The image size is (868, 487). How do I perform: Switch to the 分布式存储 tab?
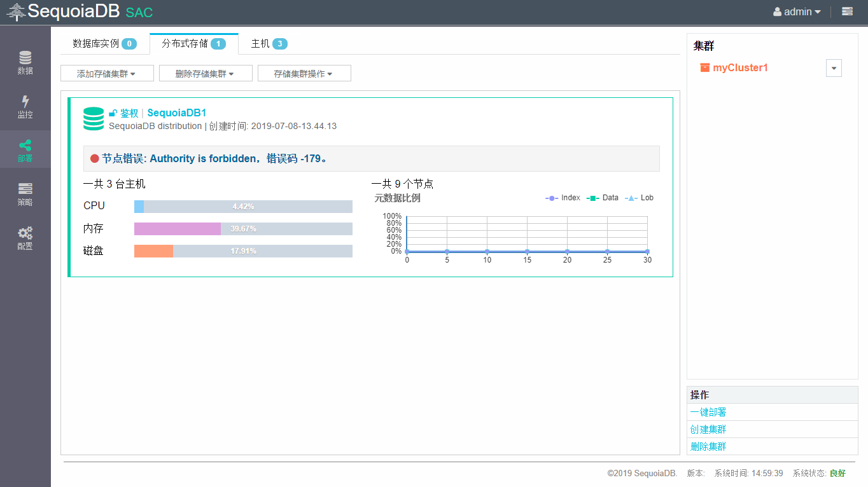click(193, 44)
